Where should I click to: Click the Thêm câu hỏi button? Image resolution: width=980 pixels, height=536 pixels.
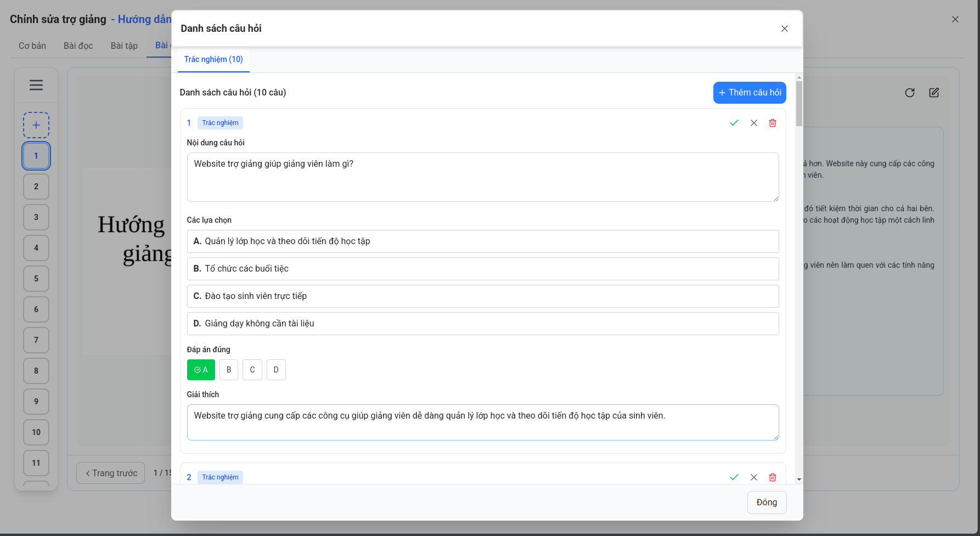[x=750, y=93]
